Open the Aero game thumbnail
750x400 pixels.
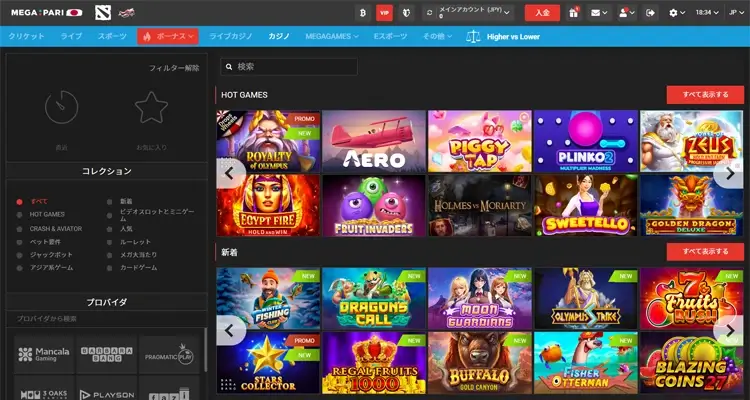374,141
